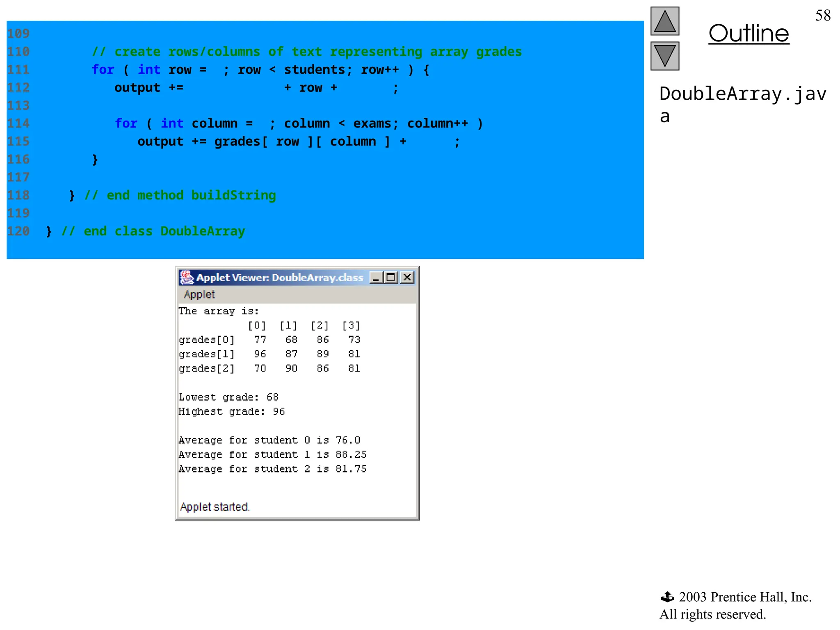The image size is (840, 630).
Task: Click the code line number 120
Action: [18, 231]
